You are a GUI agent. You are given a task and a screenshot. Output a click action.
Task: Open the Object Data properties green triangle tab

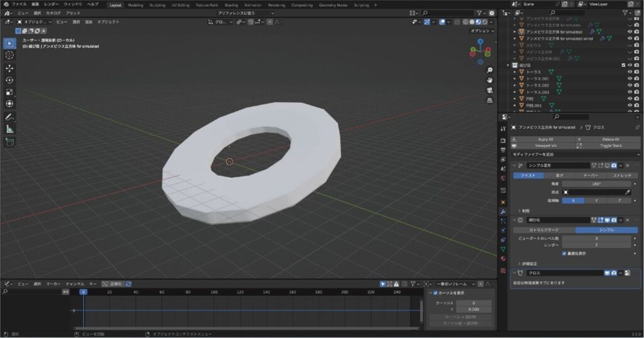[503, 249]
